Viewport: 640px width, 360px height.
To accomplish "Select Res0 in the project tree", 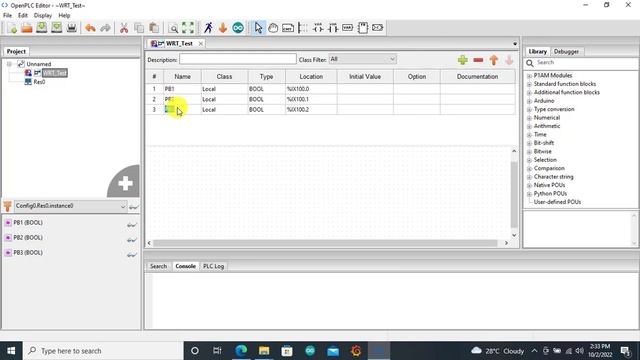I will click(x=39, y=82).
